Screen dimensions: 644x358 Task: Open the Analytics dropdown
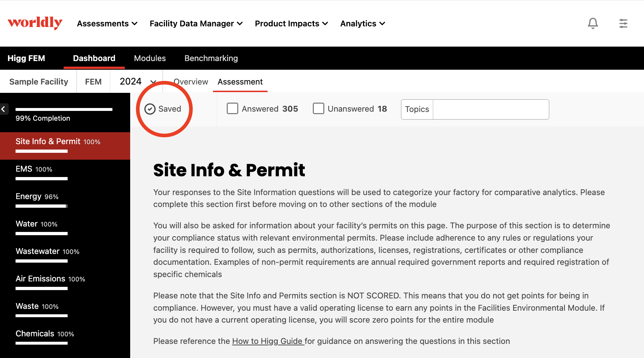pos(362,23)
